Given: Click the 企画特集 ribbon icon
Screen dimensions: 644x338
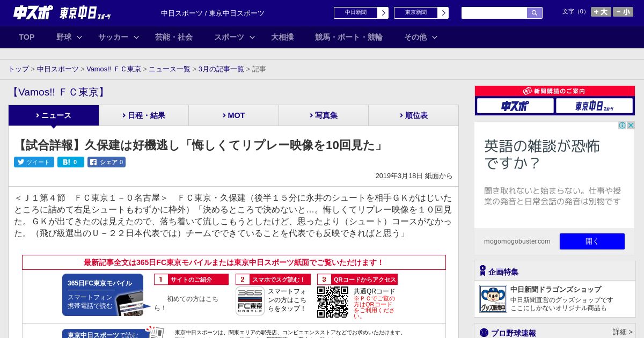Looking at the screenshot, I should point(482,270).
